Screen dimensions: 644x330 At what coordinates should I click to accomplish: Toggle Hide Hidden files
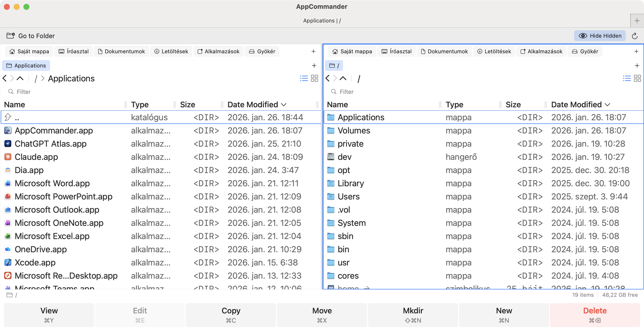[600, 36]
